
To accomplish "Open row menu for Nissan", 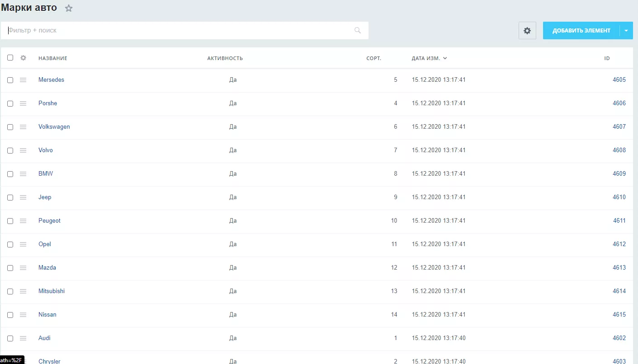I will pyautogui.click(x=23, y=315).
